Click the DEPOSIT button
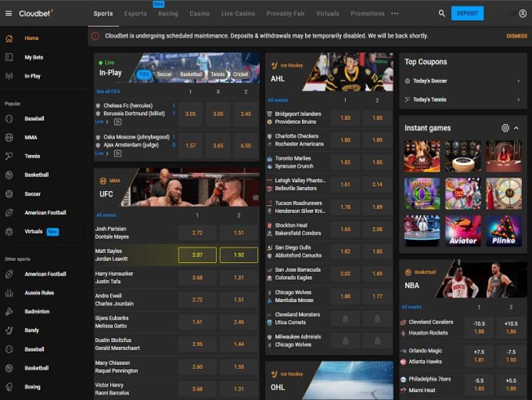The image size is (532, 400). pyautogui.click(x=467, y=13)
